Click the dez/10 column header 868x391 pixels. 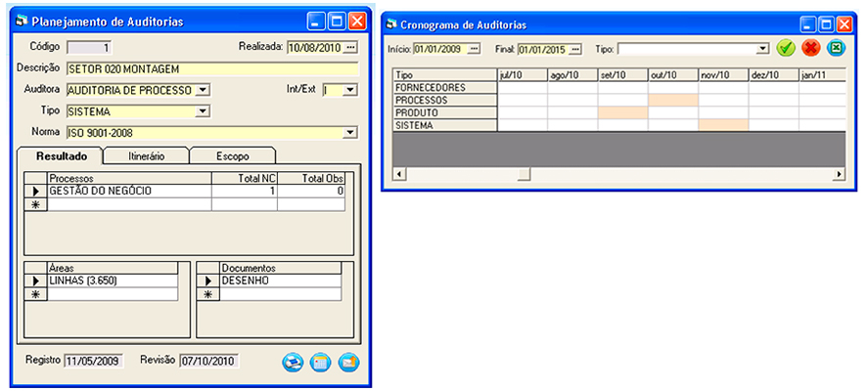pyautogui.click(x=773, y=75)
